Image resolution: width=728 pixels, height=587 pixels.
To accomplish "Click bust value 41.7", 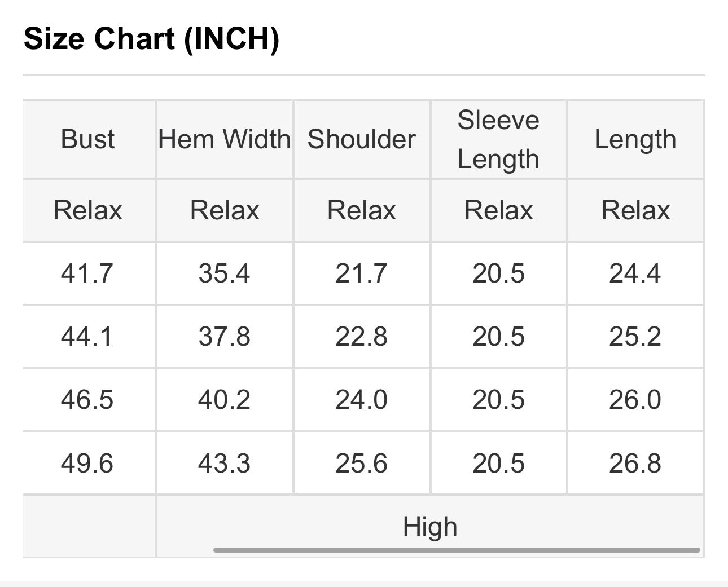I will [x=87, y=273].
